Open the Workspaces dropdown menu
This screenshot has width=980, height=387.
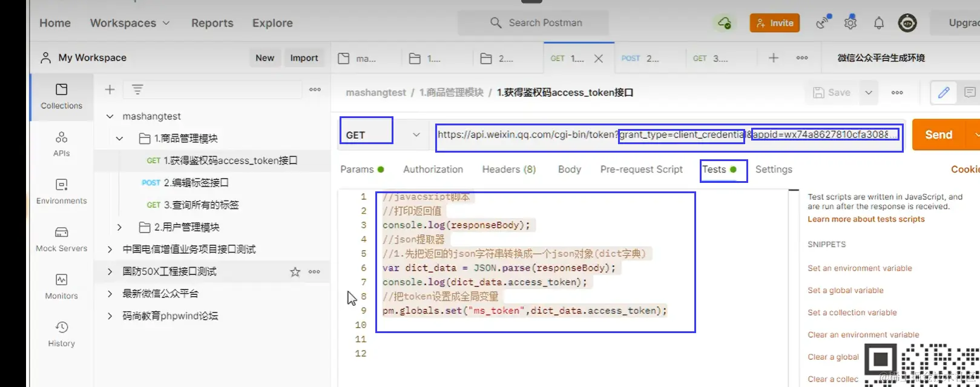click(130, 23)
